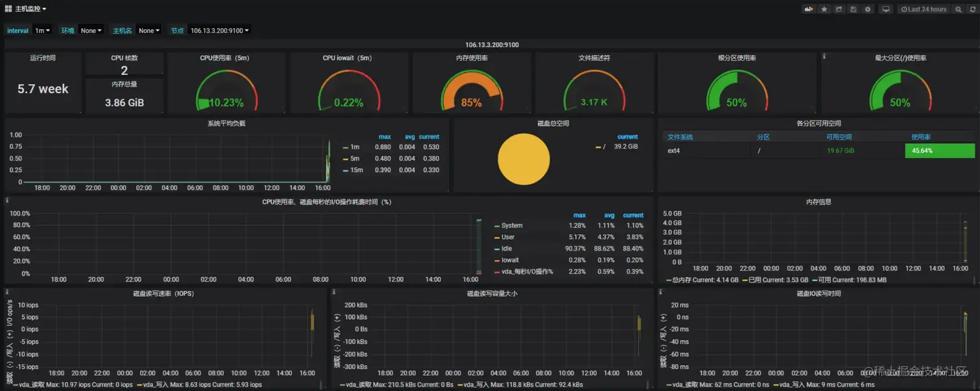Image resolution: width=980 pixels, height=391 pixels.
Task: Sort CPU legend by avg column
Action: coord(609,215)
